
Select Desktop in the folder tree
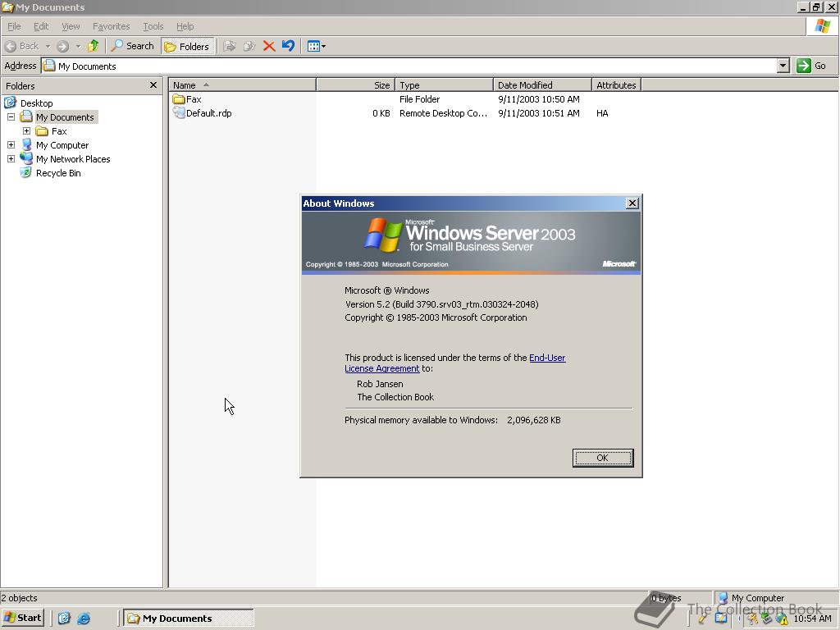(x=36, y=103)
